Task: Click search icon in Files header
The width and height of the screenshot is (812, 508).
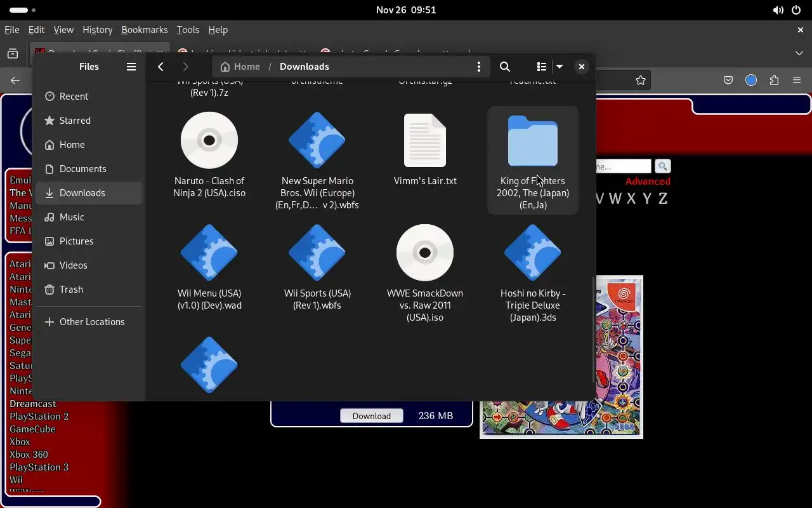Action: pos(505,67)
